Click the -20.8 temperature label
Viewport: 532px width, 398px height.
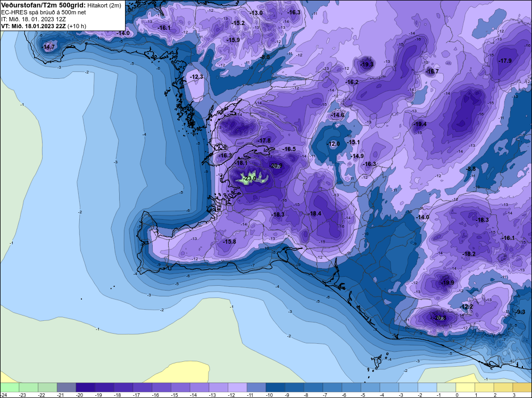[440, 318]
